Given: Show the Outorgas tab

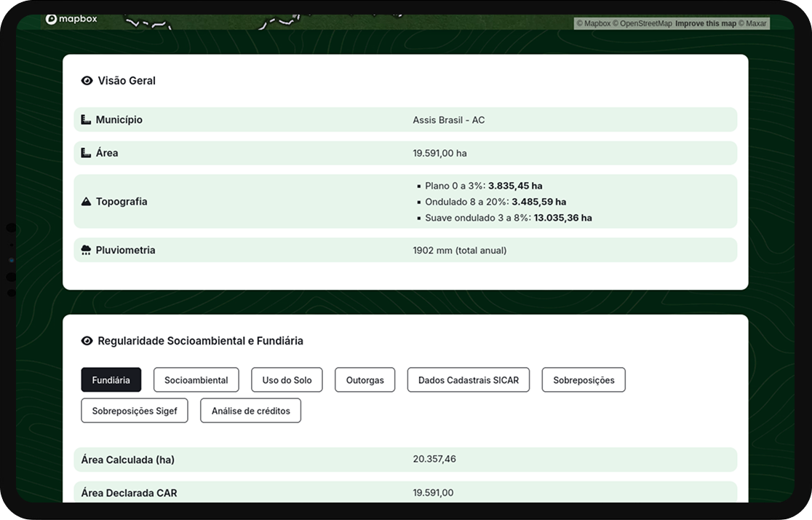Looking at the screenshot, I should (x=365, y=380).
